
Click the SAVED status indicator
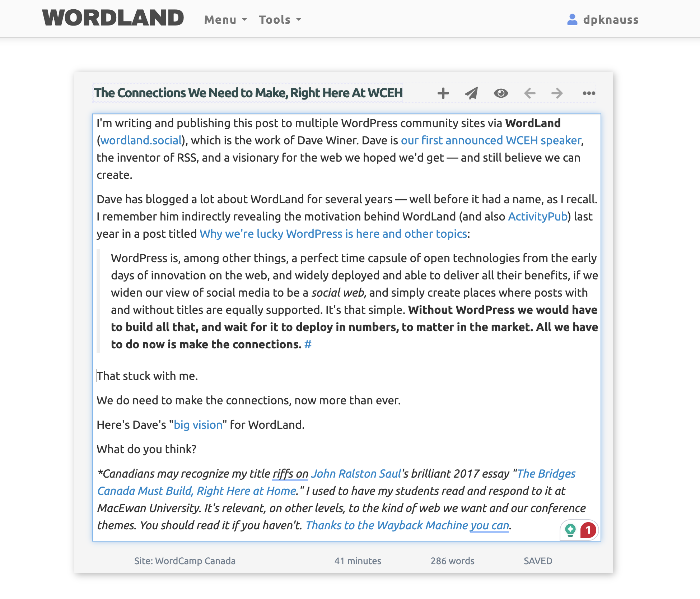[538, 561]
